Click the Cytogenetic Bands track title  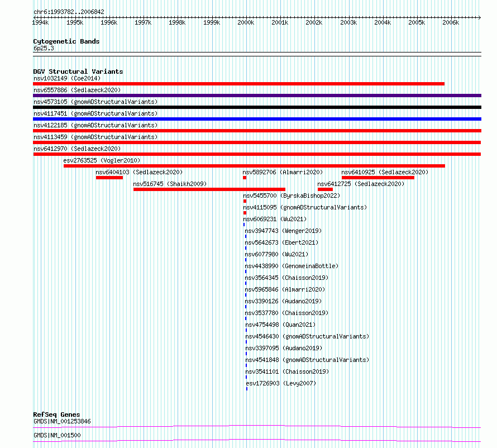click(66, 41)
